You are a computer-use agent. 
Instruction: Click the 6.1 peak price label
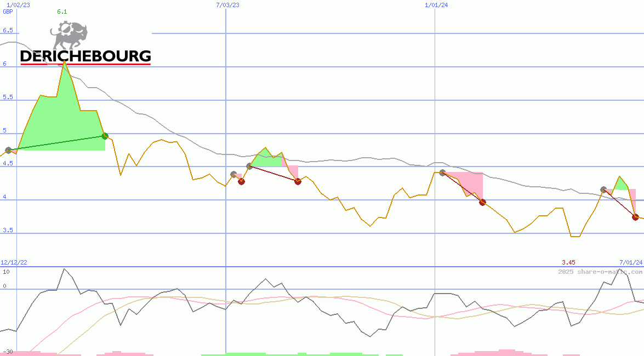tap(62, 12)
